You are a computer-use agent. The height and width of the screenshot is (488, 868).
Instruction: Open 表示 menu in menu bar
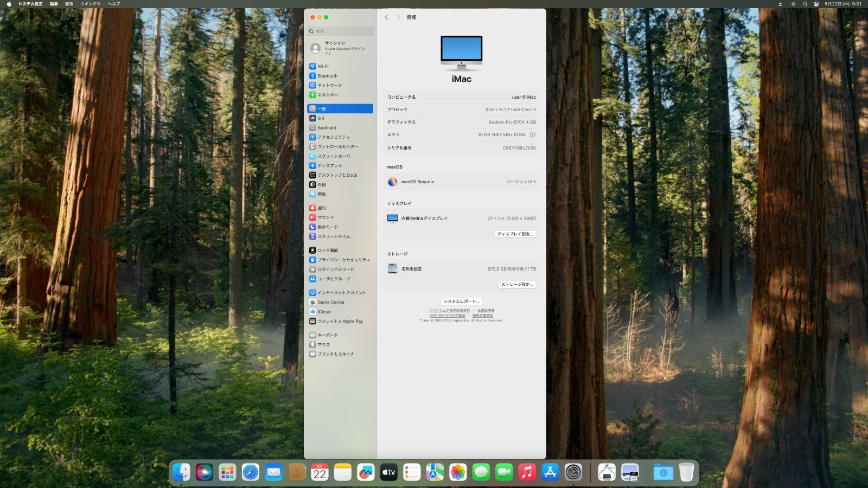coord(69,4)
